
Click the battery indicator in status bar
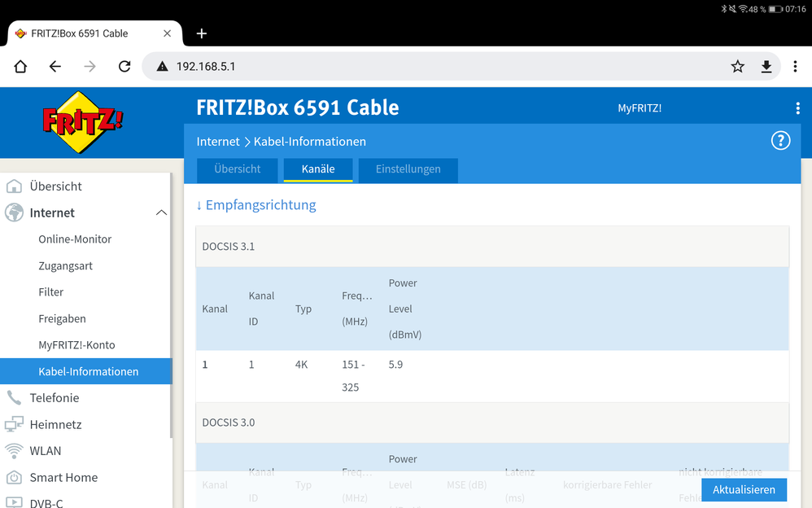[775, 9]
